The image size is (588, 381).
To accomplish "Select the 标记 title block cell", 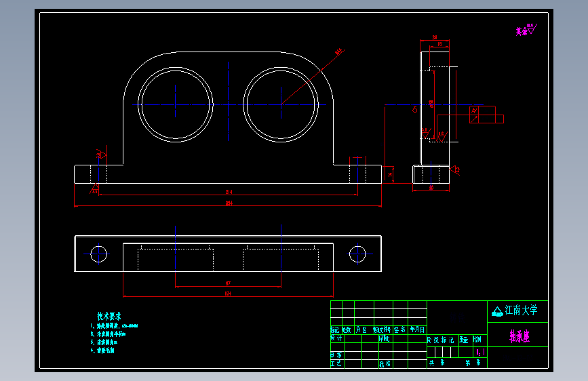I will point(335,329).
